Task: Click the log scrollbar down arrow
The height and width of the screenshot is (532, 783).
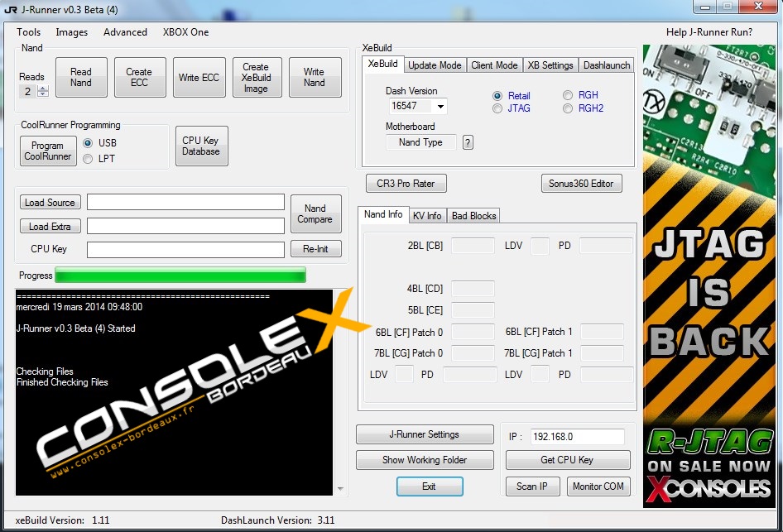Action: pos(340,489)
